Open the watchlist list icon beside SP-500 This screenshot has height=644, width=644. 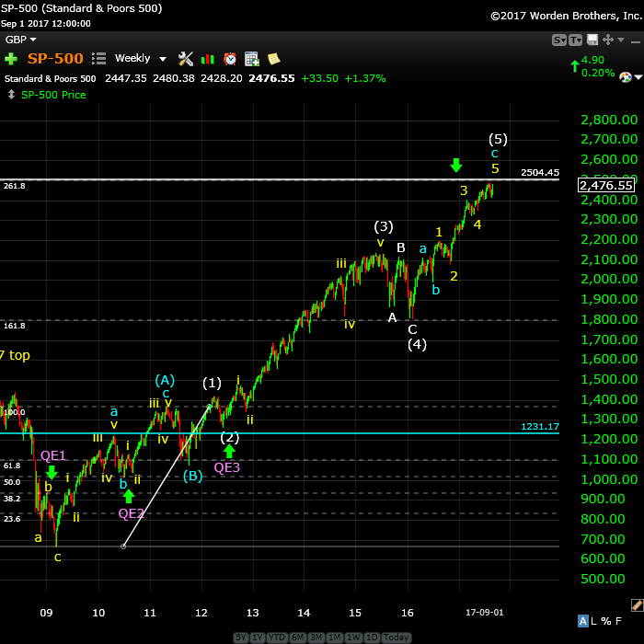click(98, 59)
